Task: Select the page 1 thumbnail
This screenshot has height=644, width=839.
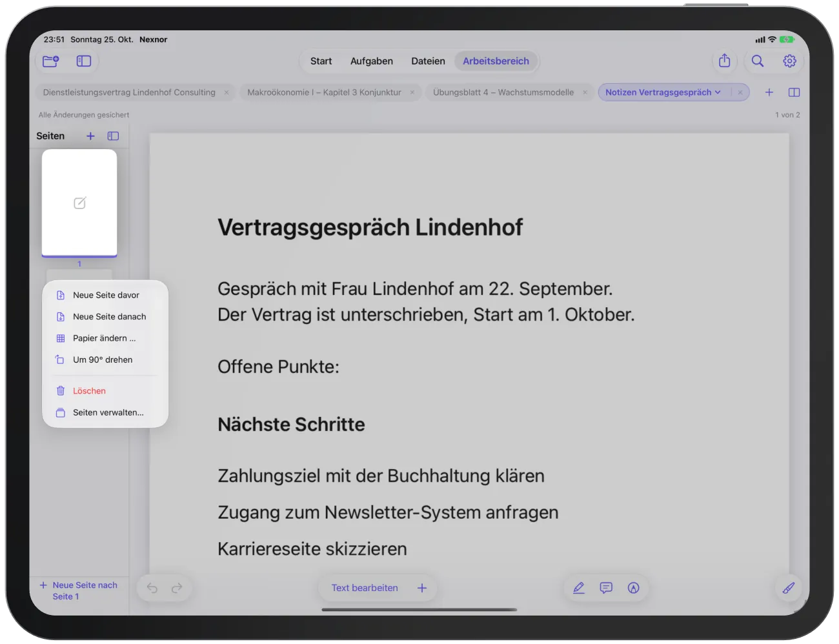Action: pyautogui.click(x=79, y=203)
